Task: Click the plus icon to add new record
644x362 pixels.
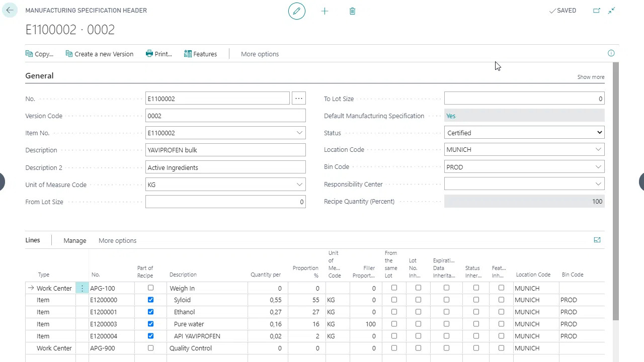Action: coord(325,11)
